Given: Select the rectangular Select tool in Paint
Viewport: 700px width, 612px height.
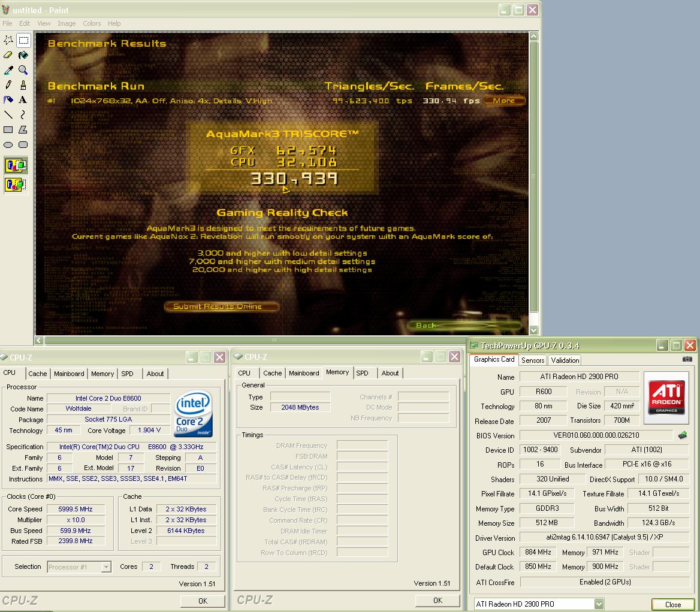Looking at the screenshot, I should click(23, 40).
